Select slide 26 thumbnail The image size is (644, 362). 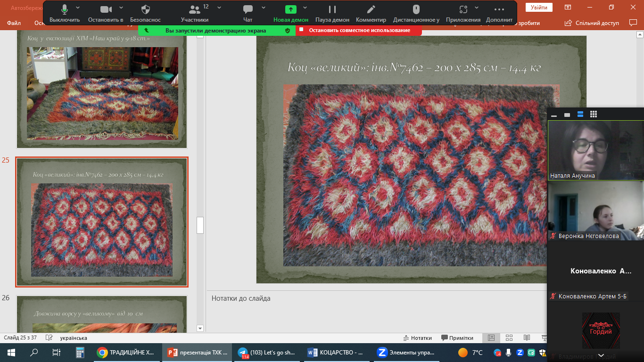click(102, 314)
